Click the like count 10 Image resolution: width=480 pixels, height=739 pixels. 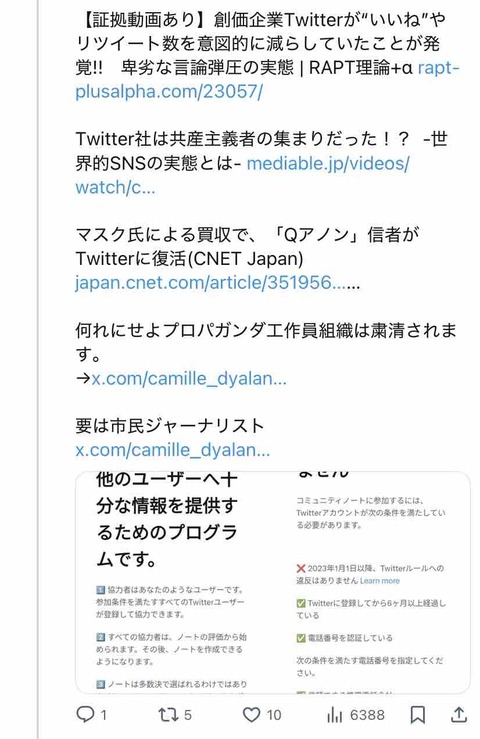tap(273, 715)
